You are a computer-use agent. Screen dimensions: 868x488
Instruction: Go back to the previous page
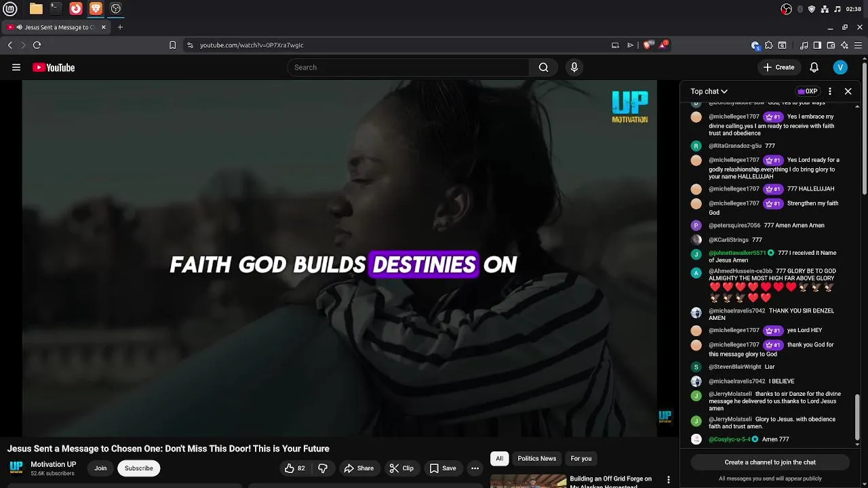[x=10, y=45]
